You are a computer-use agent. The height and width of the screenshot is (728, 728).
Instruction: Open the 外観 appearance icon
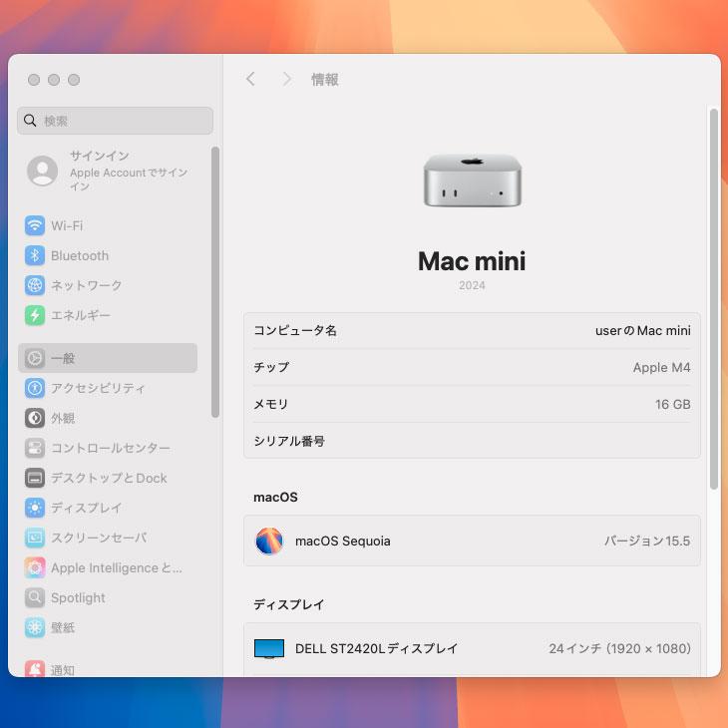tap(35, 418)
